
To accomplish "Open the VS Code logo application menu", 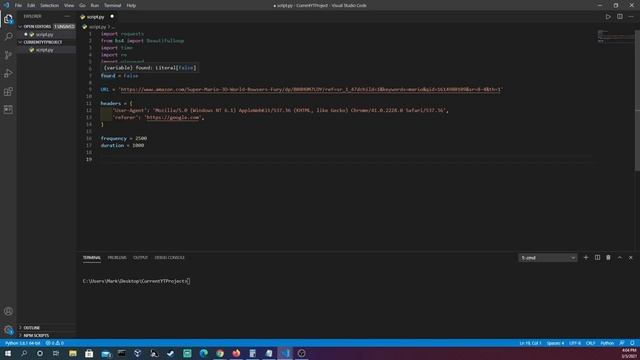I will (x=6, y=5).
